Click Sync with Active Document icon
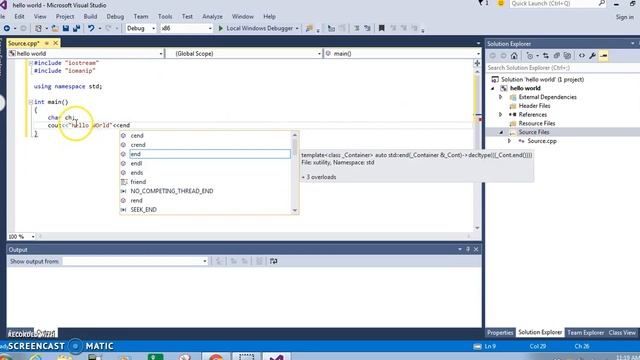This screenshot has height=360, width=640. [546, 56]
